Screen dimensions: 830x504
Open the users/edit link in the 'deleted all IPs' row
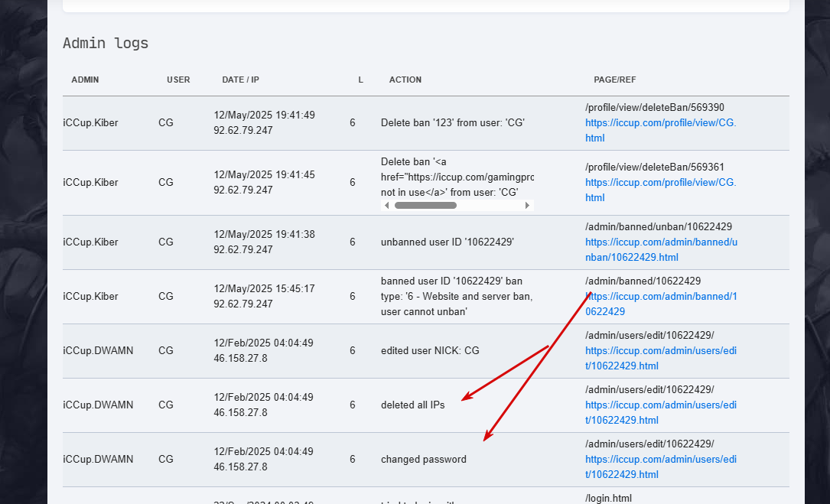(x=661, y=412)
